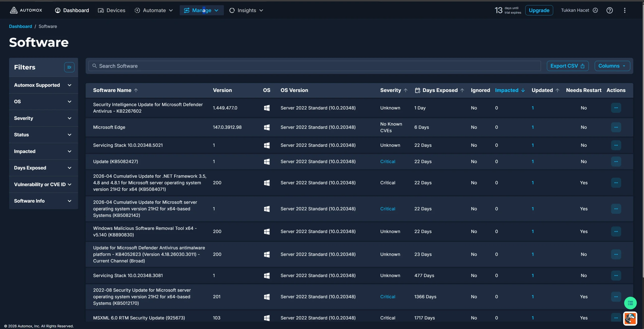Viewport: 644px width, 329px height.
Task: Sort by Updated arrow
Action: click(x=557, y=90)
